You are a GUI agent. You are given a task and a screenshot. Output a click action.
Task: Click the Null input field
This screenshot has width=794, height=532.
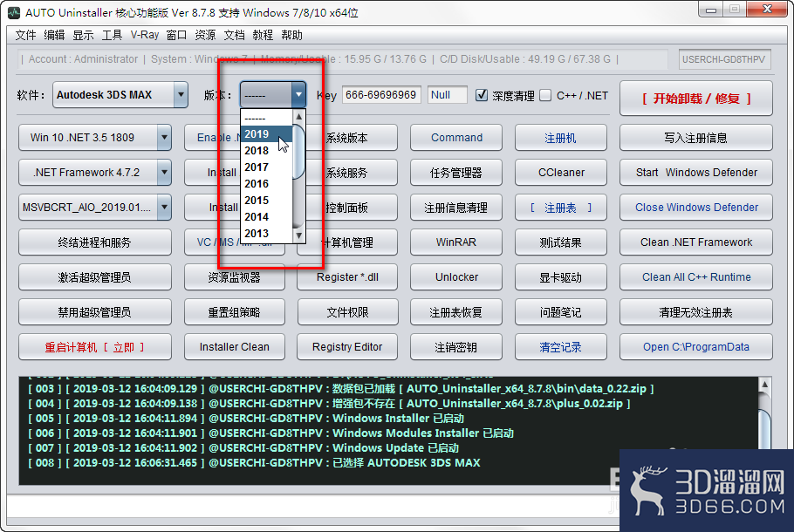coord(447,95)
